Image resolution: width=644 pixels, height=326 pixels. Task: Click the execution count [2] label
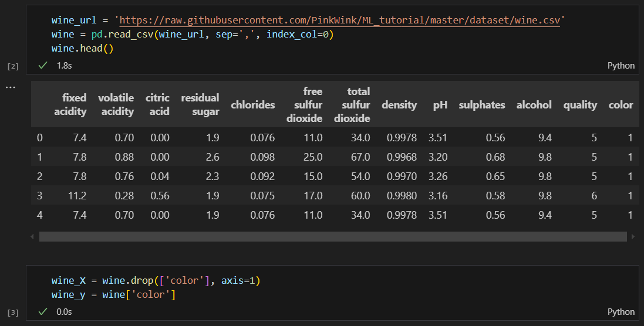(x=13, y=66)
